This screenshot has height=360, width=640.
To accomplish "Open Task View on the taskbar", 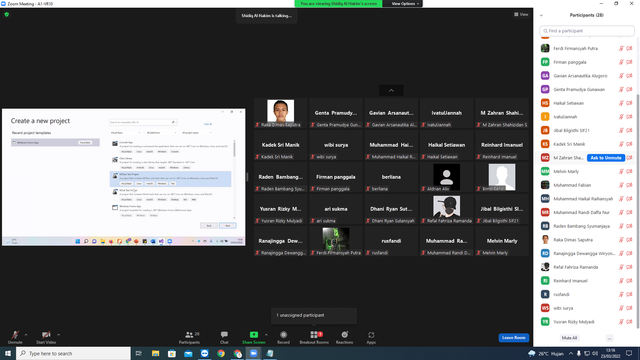I will [139, 353].
